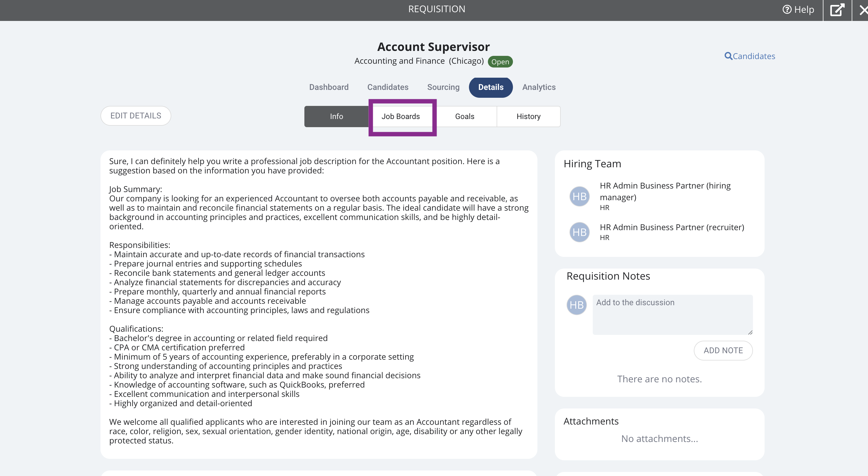Click recruiter HB avatar in Hiring Team

pos(579,232)
